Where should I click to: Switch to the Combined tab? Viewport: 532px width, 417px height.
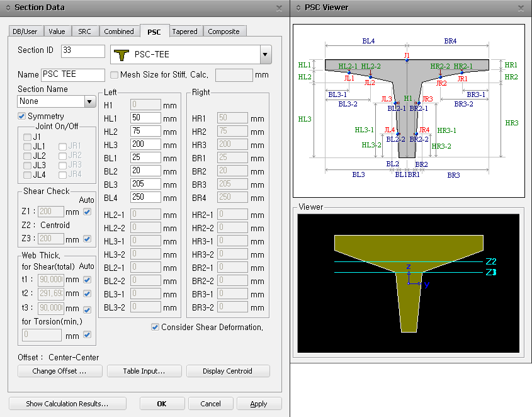coord(119,31)
